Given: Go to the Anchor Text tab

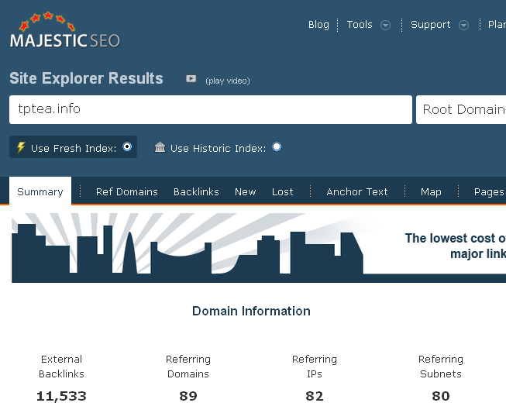Looking at the screenshot, I should 357,192.
